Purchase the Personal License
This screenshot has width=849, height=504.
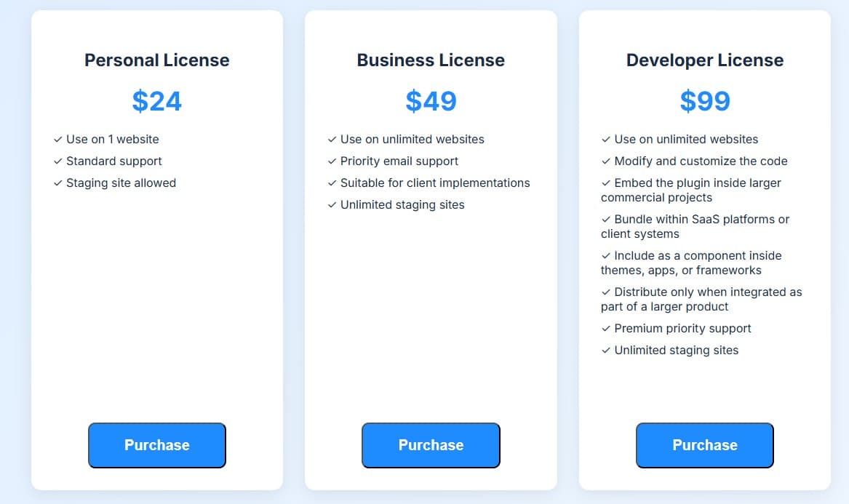point(157,445)
